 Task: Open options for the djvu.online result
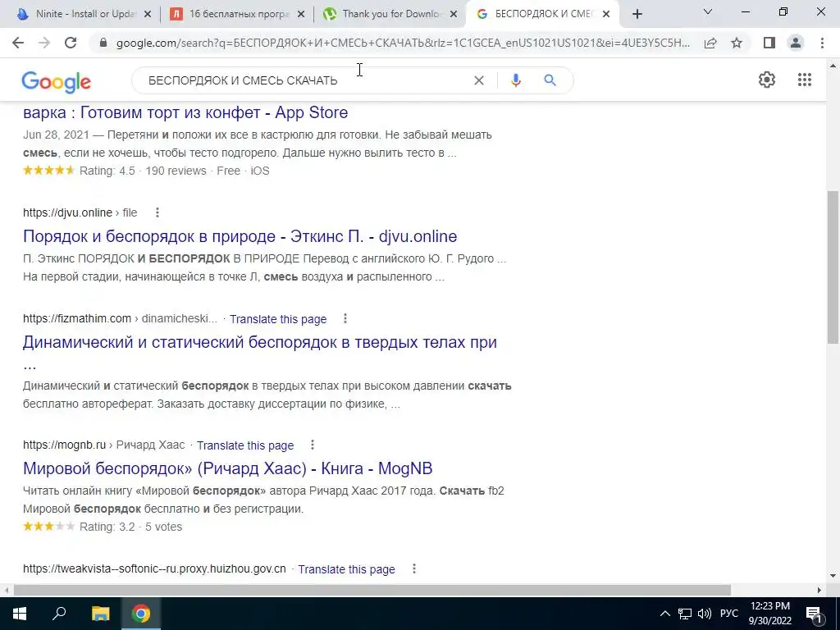pyautogui.click(x=157, y=212)
